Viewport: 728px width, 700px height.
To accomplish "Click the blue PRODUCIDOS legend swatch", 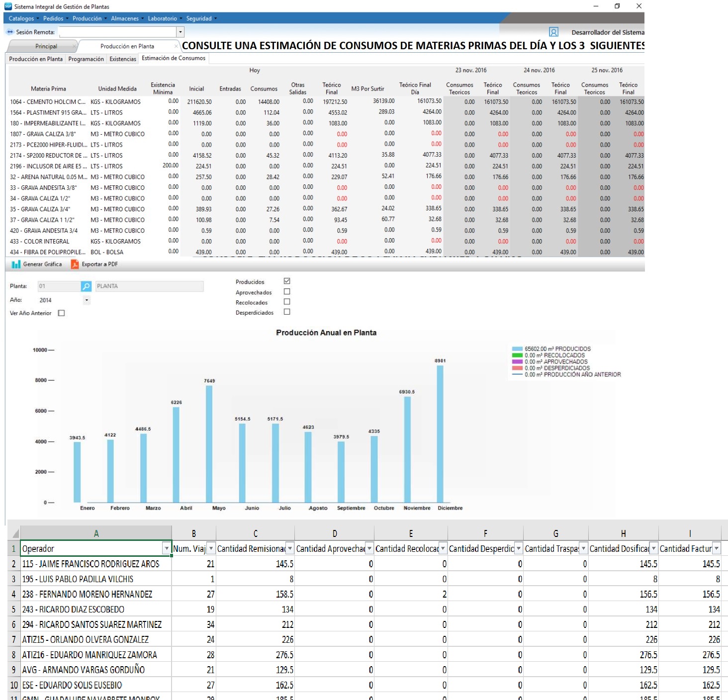I will tap(517, 349).
